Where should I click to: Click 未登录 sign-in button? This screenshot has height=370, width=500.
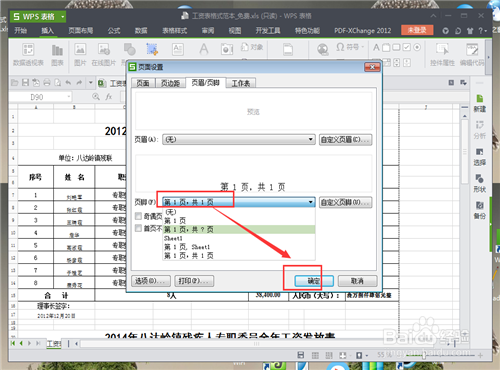click(x=417, y=30)
